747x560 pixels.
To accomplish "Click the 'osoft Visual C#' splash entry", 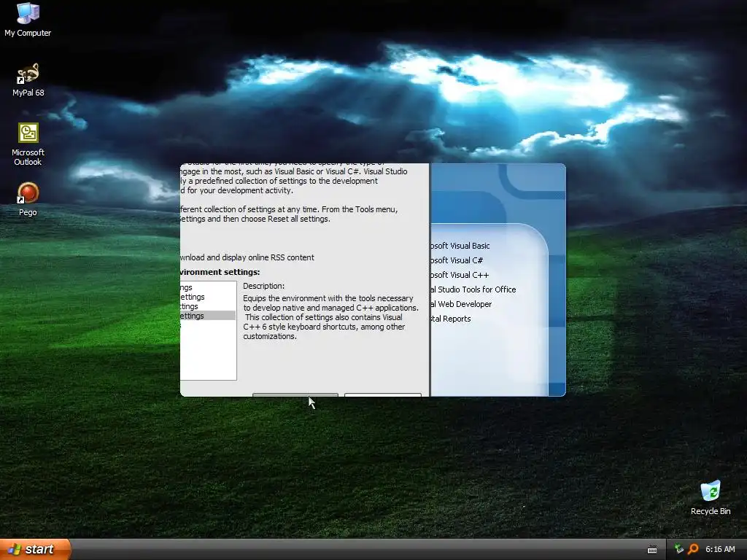I will (457, 260).
